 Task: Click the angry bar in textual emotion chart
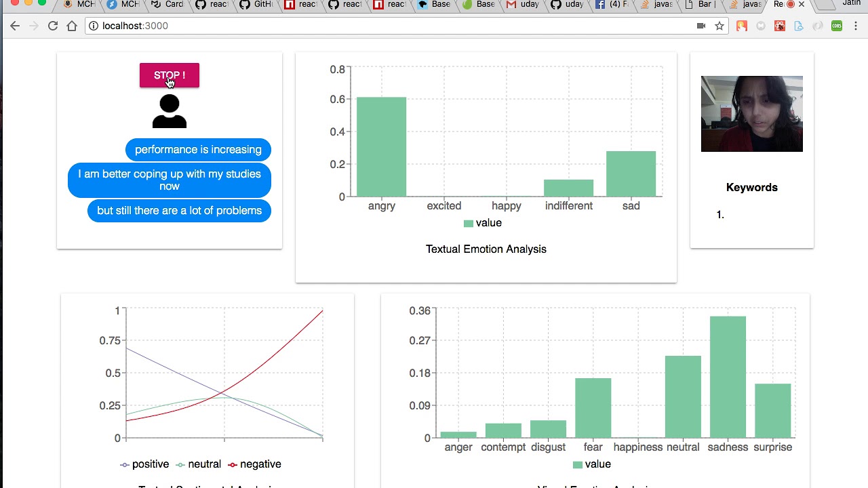382,147
